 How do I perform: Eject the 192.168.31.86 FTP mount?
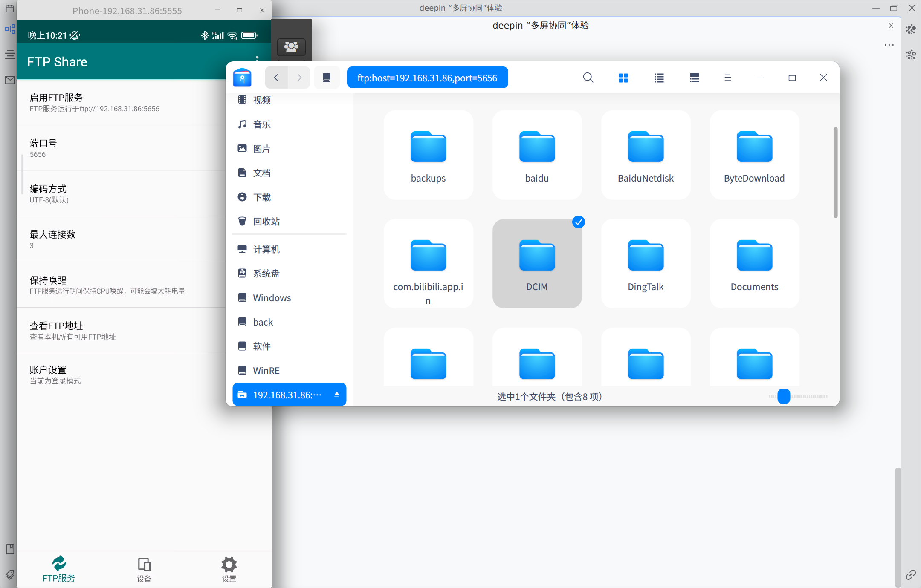pos(337,395)
